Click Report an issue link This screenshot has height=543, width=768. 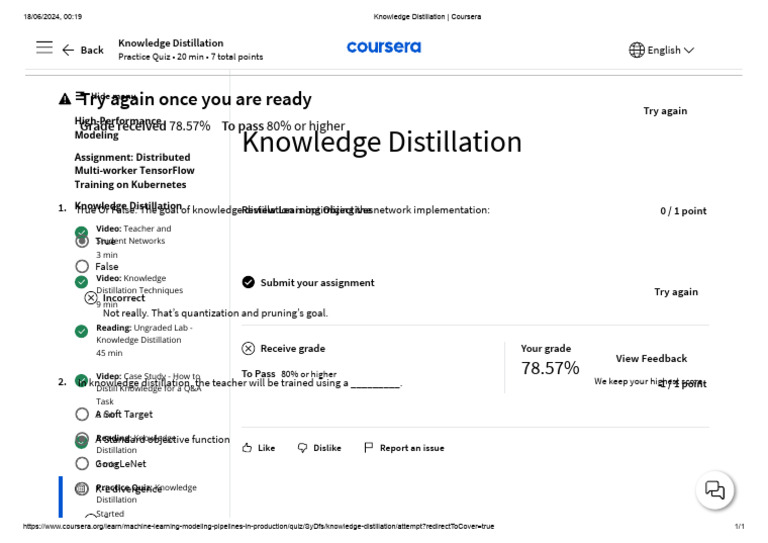[x=412, y=448]
